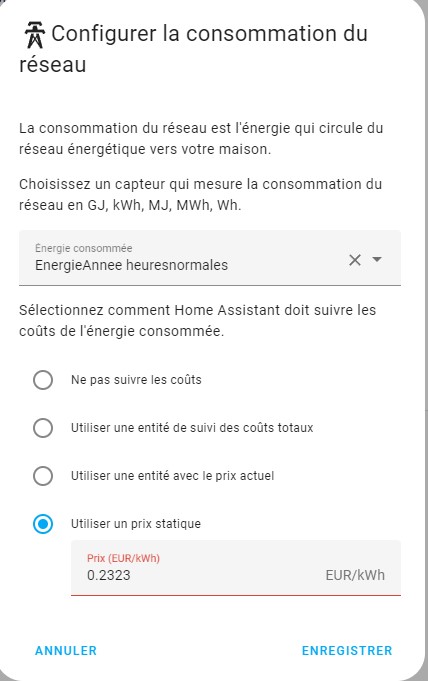
Task: Click the small Énergie consommée field label
Action: coord(84,248)
